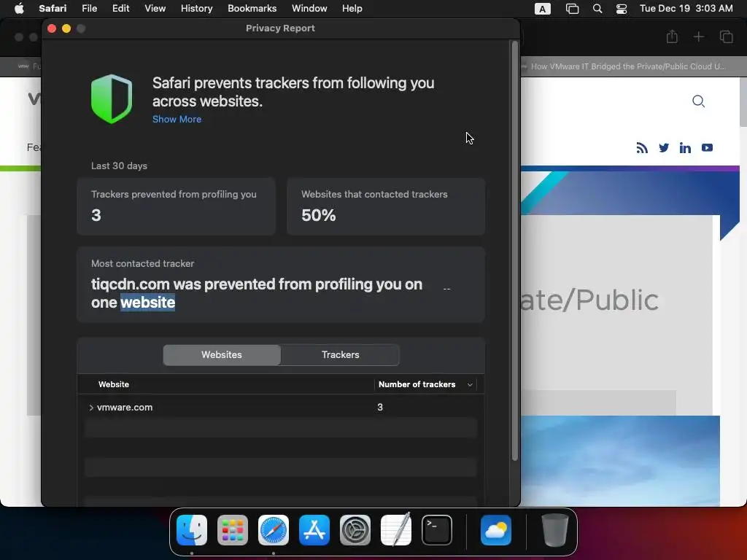Open the RSS feed icon
Viewport: 747px width, 560px height.
[x=642, y=148]
